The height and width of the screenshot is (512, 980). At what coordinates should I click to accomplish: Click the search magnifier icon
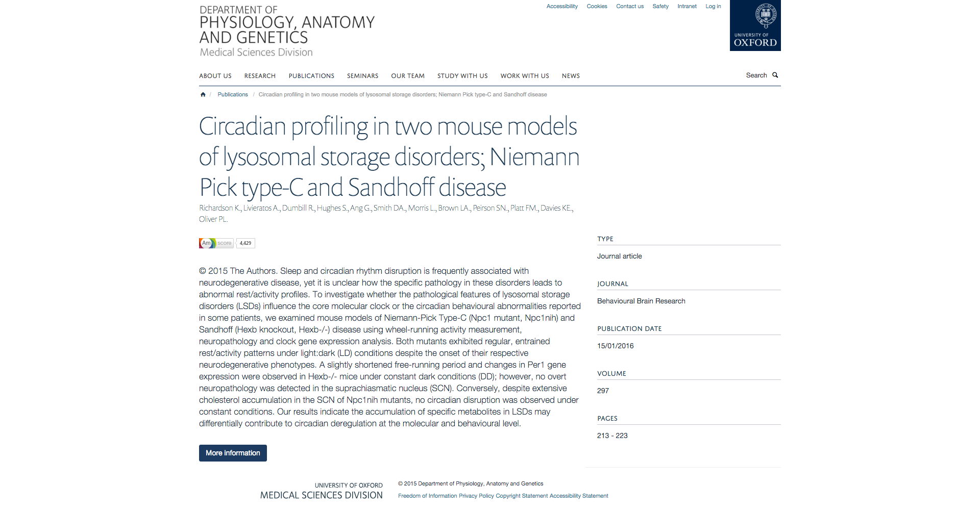[775, 75]
